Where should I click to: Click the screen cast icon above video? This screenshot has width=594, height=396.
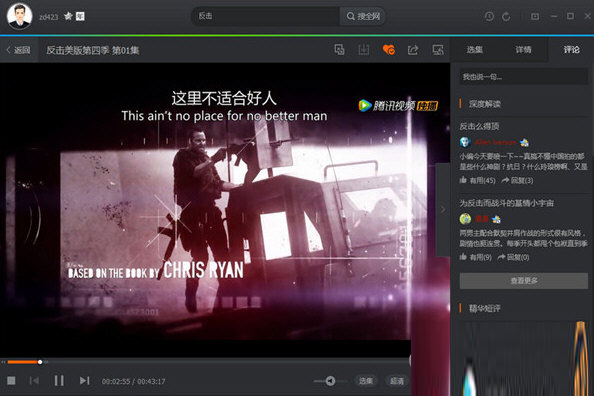coord(438,50)
